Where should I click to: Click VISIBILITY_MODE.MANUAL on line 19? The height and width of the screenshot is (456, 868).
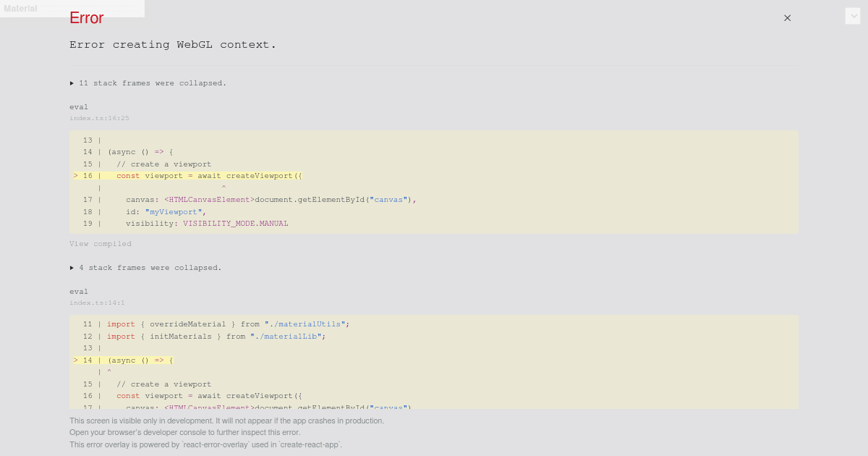tap(235, 223)
